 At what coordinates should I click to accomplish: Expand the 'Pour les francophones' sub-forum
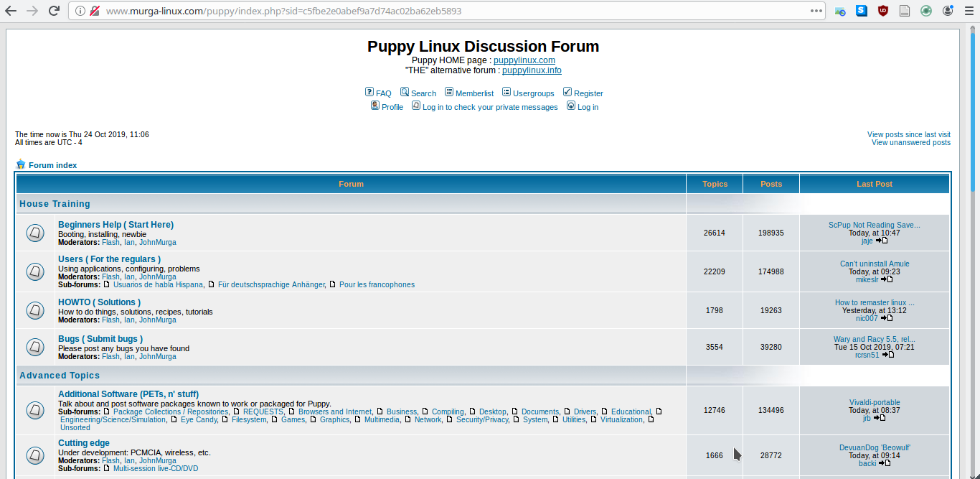(377, 284)
